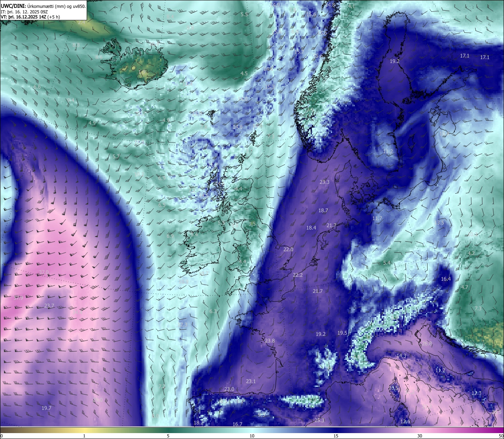This screenshot has width=504, height=439.
Task: Click the 19.5 value on the map
Action: click(x=342, y=333)
